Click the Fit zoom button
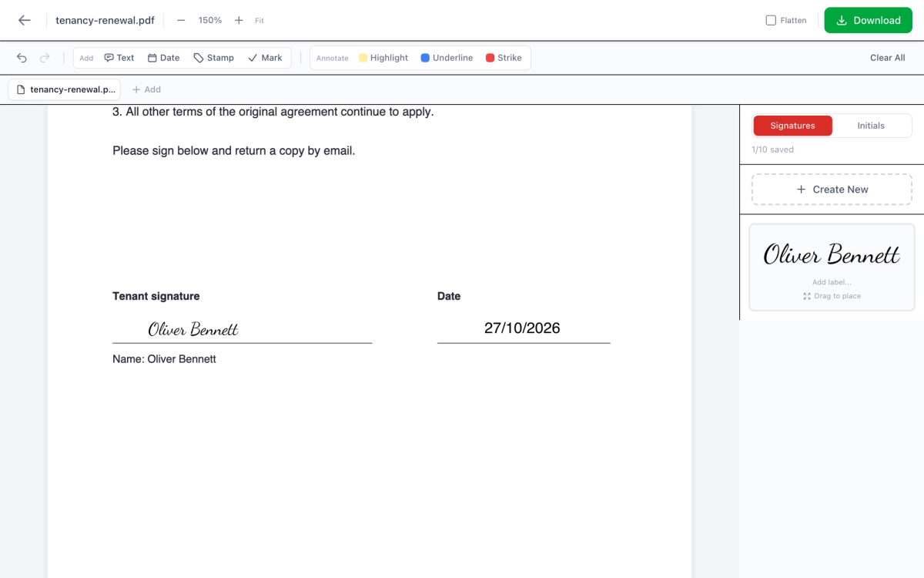Screen dimensions: 924x578 pos(259,21)
